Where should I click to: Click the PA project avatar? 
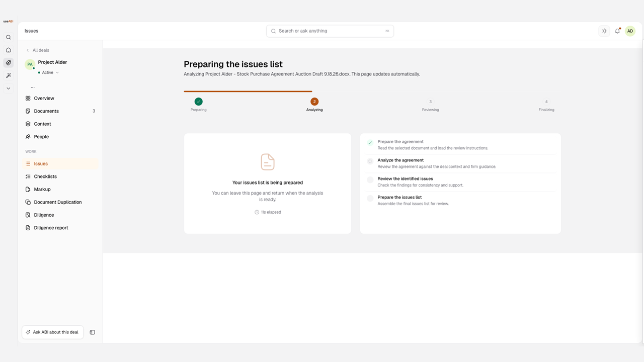pyautogui.click(x=30, y=64)
